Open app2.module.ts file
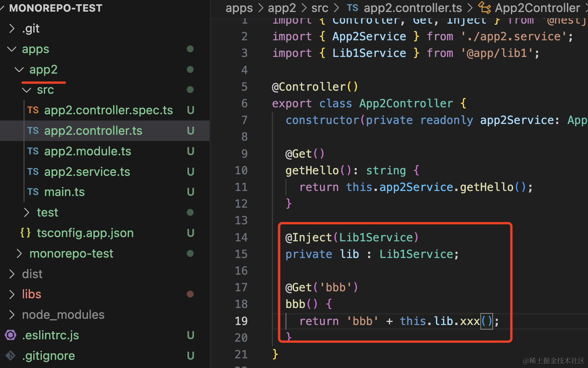 pos(88,151)
